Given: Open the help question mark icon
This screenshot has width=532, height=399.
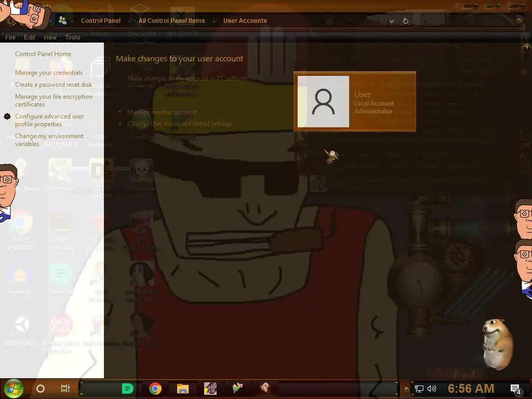Looking at the screenshot, I should point(526,47).
